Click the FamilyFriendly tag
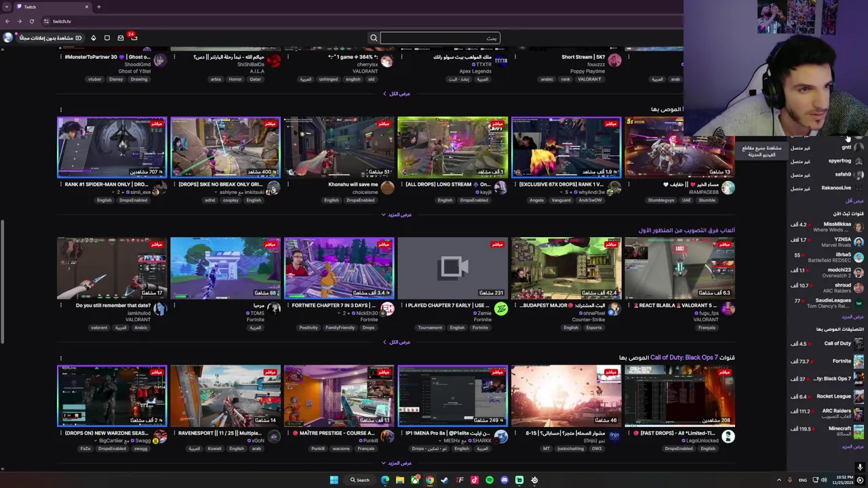This screenshot has height=488, width=868. 340,328
